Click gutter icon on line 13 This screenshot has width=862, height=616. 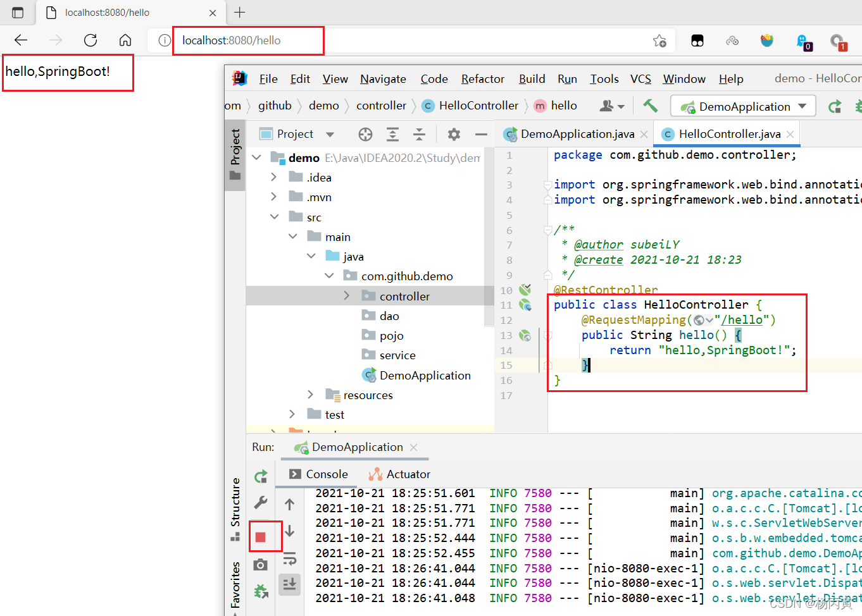525,335
